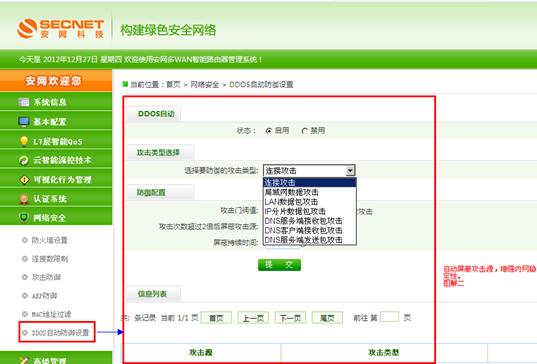Image resolution: width=537 pixels, height=364 pixels.
Task: Click the swirl icon beside 云智能流控技术
Action: point(24,160)
